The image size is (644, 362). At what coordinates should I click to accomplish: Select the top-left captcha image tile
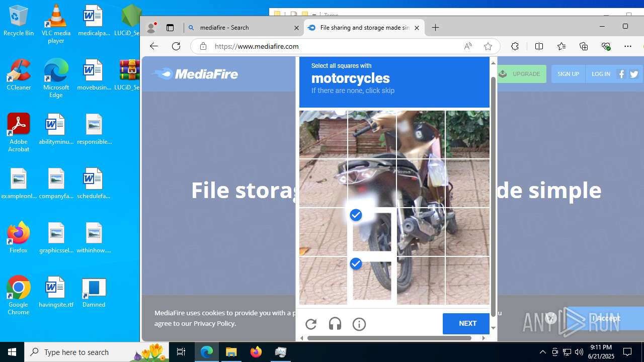(323, 134)
